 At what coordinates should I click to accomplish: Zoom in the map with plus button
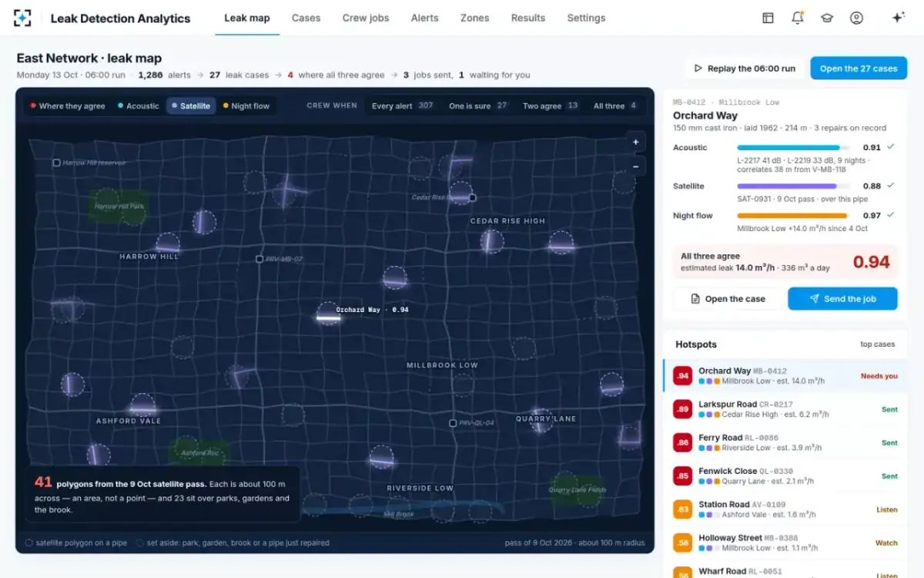pyautogui.click(x=635, y=142)
